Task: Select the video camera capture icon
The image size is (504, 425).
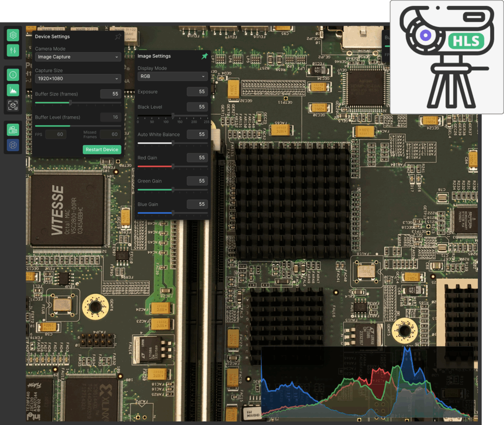Action: point(13,130)
